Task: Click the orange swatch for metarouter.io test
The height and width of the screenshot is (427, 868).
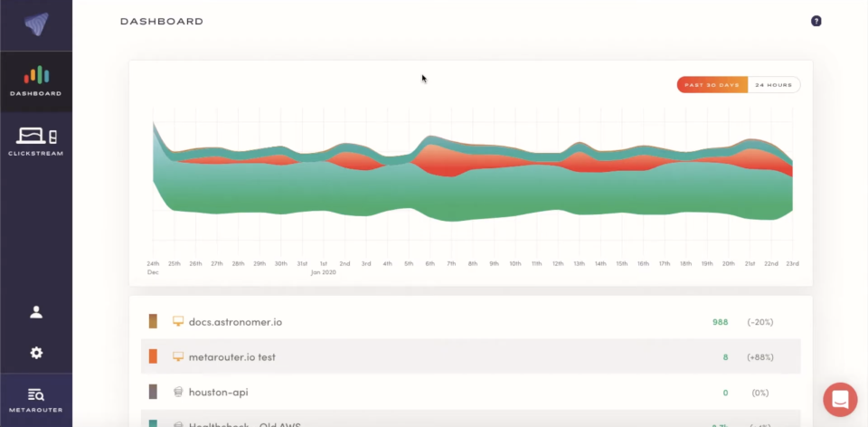Action: tap(154, 357)
